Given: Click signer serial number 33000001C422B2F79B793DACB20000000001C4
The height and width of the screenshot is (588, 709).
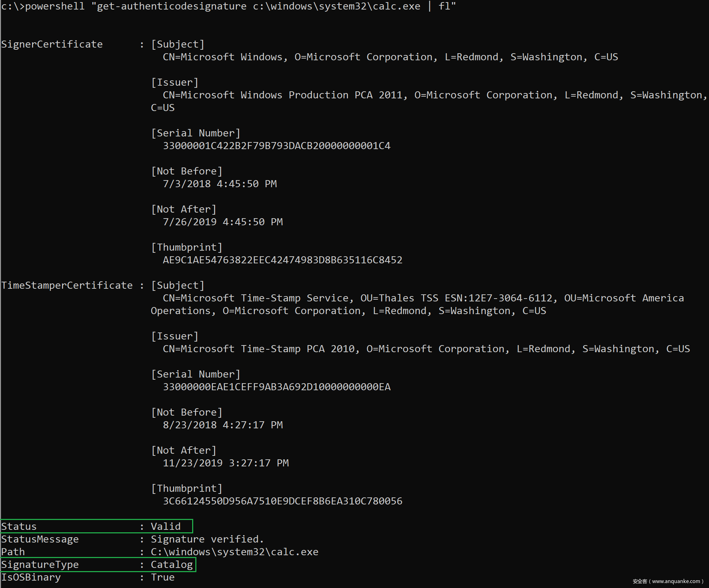Looking at the screenshot, I should (276, 146).
